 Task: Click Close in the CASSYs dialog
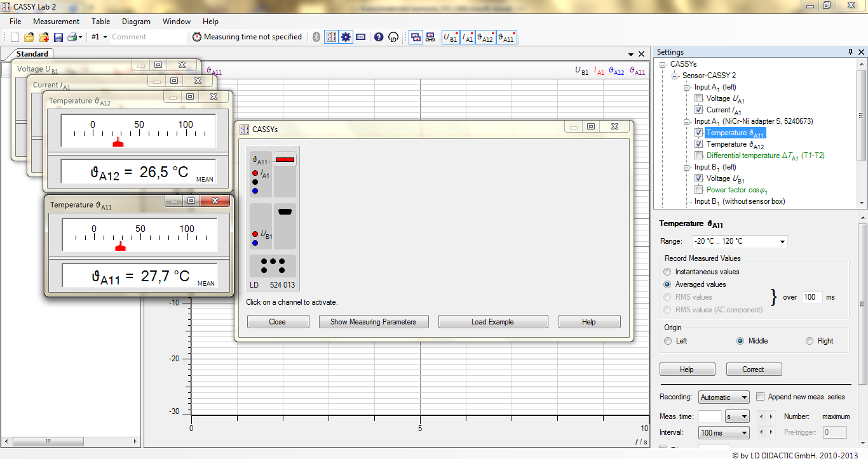tap(278, 322)
